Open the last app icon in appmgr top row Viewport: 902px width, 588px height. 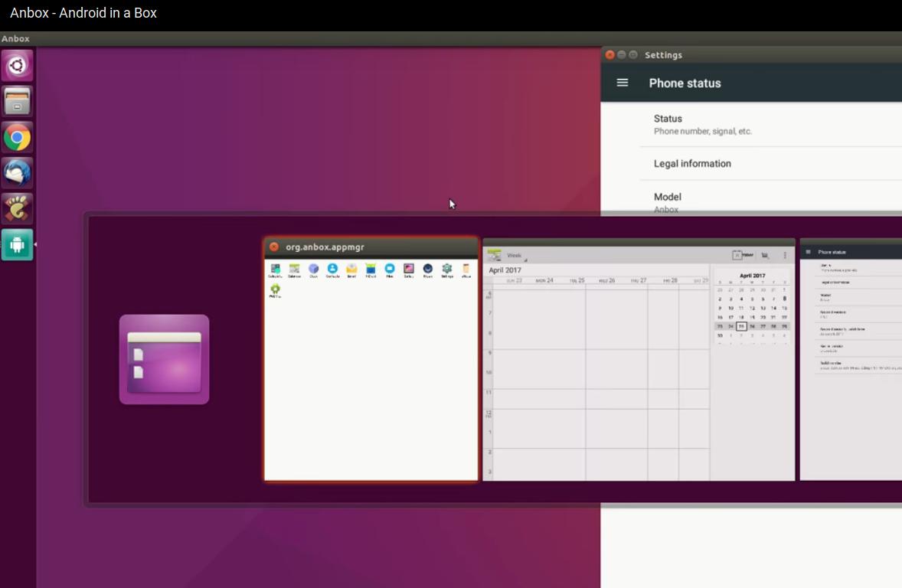[x=466, y=270]
